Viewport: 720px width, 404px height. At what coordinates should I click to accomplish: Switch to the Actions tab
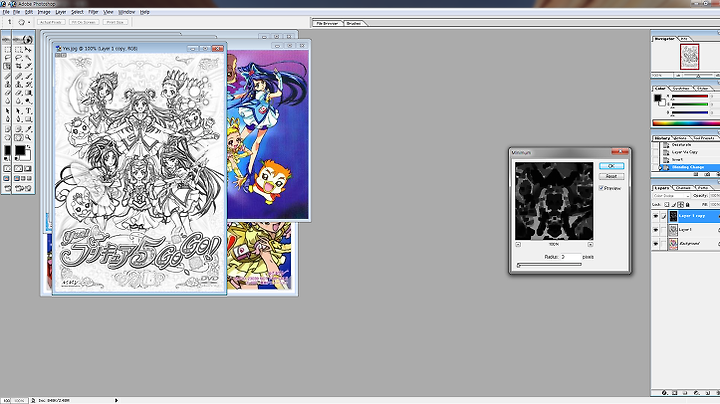coord(681,138)
